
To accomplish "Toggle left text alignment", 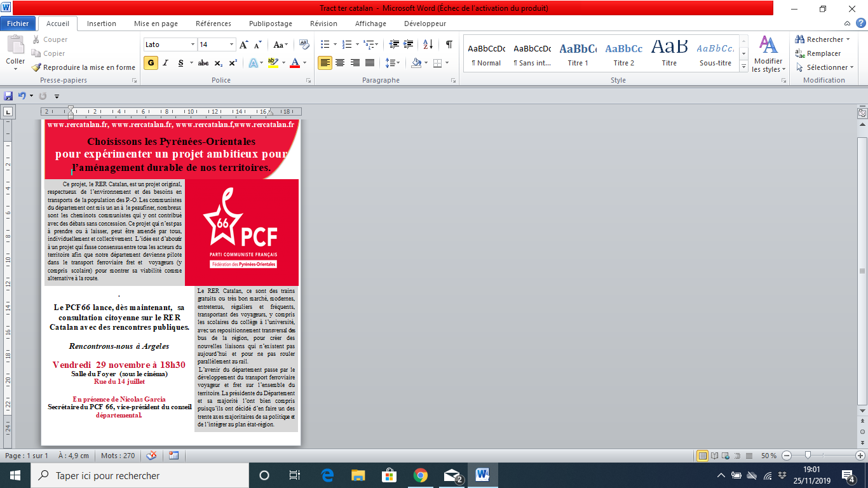I will (325, 63).
